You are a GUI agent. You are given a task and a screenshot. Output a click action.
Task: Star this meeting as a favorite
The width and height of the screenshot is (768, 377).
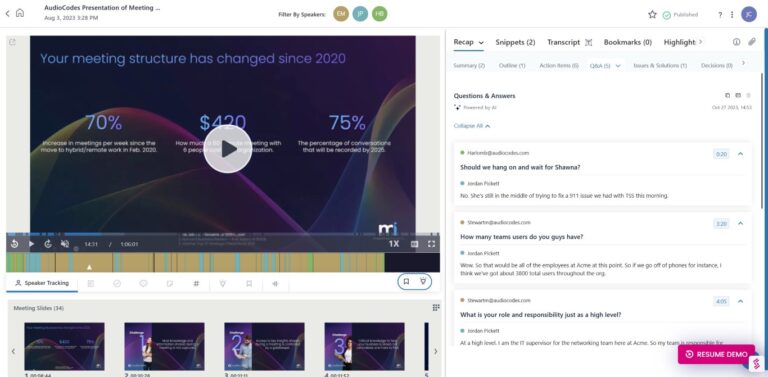(x=652, y=15)
